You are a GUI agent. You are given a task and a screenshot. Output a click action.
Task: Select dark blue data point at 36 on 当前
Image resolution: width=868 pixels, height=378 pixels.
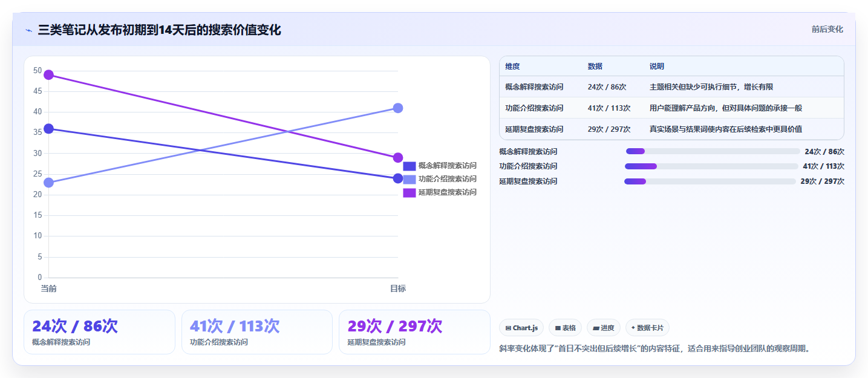[x=49, y=129]
